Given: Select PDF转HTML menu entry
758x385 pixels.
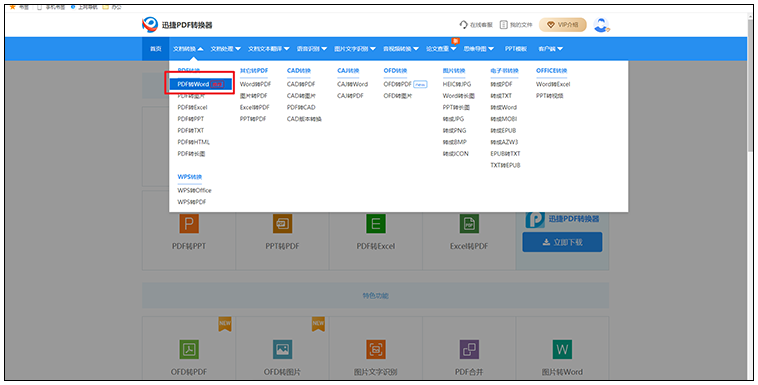Looking at the screenshot, I should 193,142.
